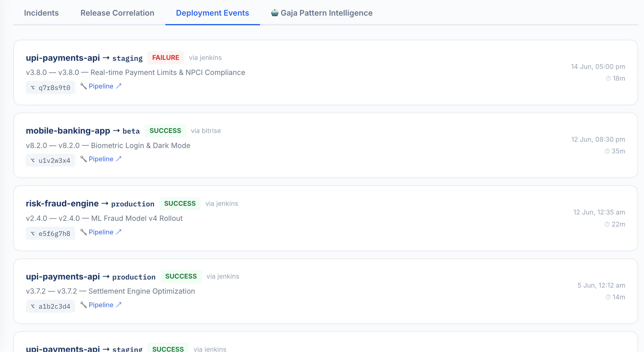This screenshot has height=352, width=644.
Task: Click the '12 Jun, 12:35 am' timestamp
Action: point(599,212)
